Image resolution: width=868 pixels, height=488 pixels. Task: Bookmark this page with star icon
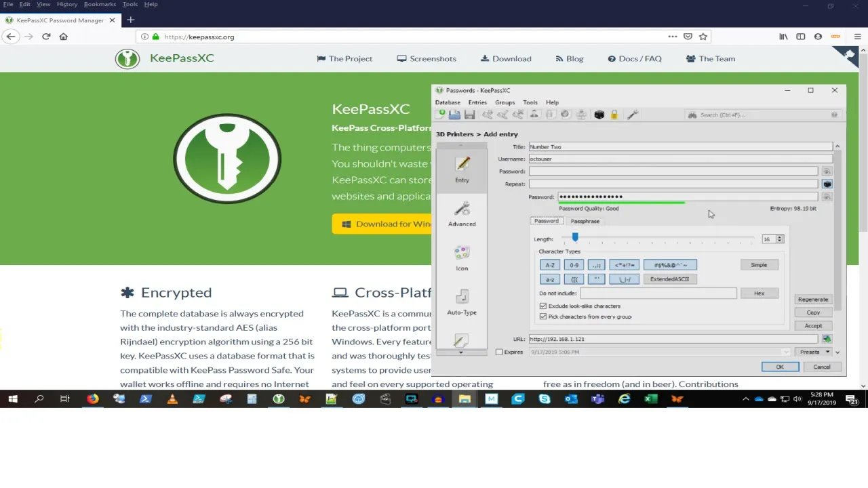(x=703, y=37)
